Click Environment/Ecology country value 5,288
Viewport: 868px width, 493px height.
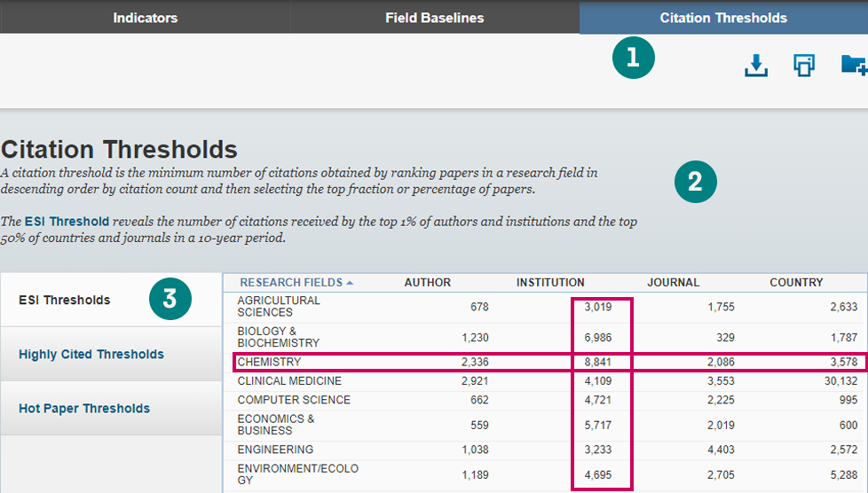click(844, 474)
